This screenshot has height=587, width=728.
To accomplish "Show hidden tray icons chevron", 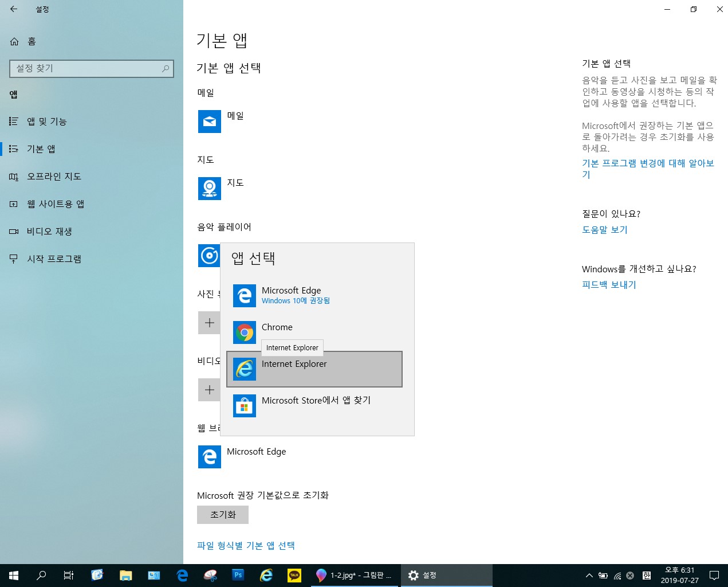I will tap(589, 576).
